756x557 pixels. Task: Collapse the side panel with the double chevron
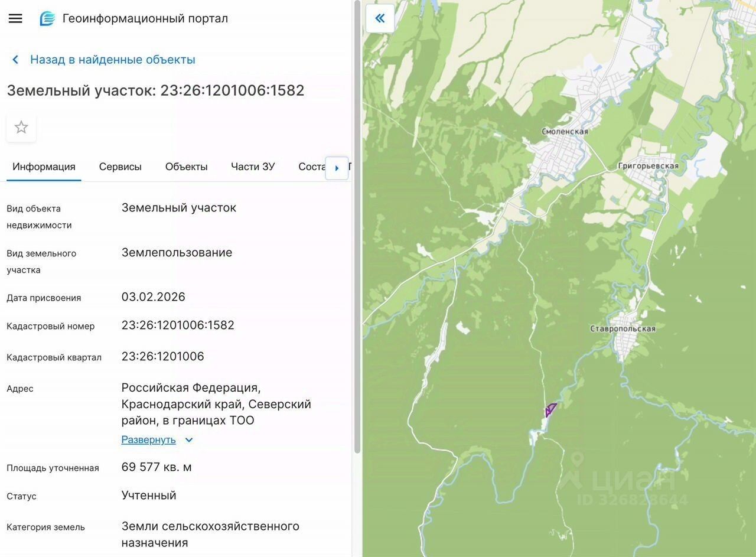380,18
